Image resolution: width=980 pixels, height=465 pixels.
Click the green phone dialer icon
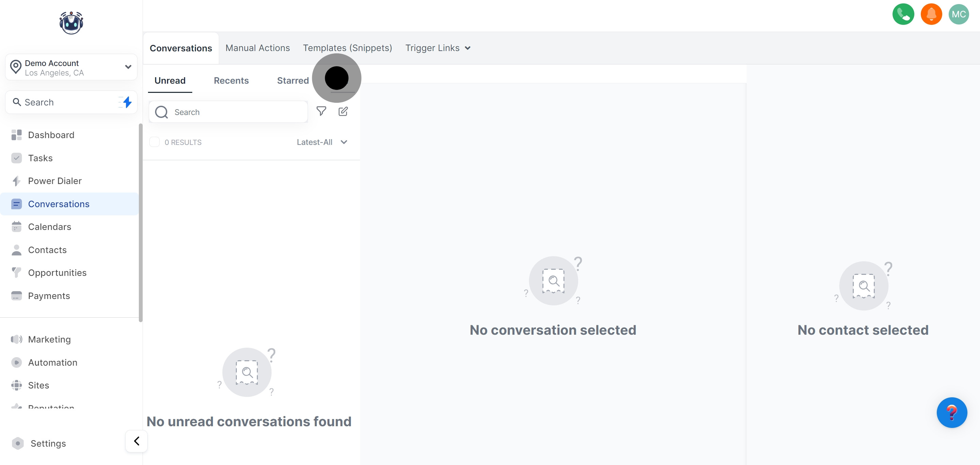903,14
